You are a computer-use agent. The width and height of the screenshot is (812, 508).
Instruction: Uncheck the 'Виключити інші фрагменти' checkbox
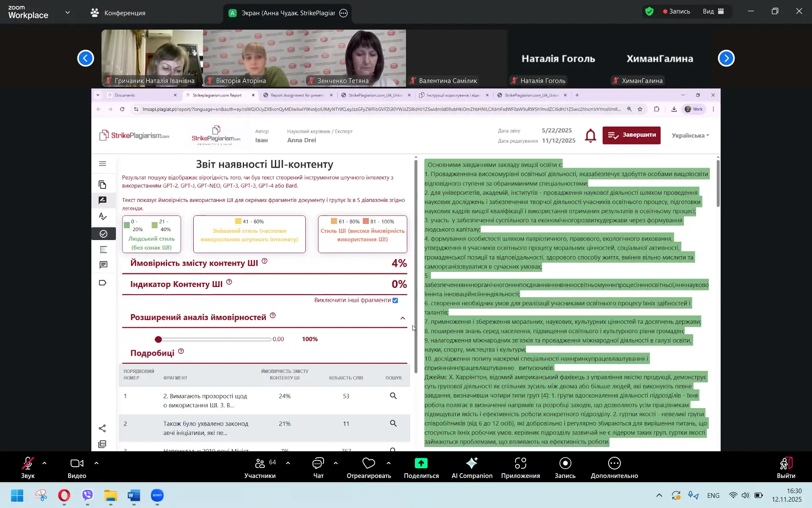tap(395, 300)
